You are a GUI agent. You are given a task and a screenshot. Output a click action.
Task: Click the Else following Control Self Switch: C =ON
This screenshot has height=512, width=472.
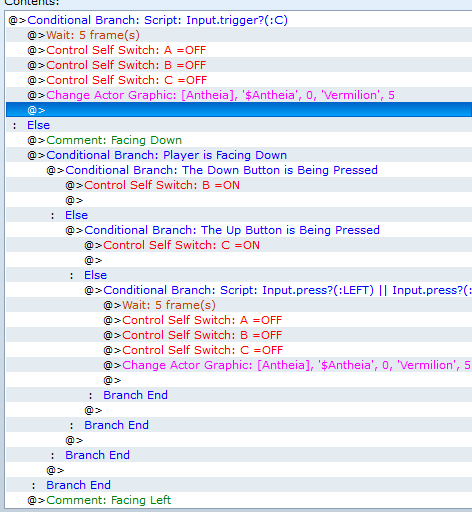239,275
